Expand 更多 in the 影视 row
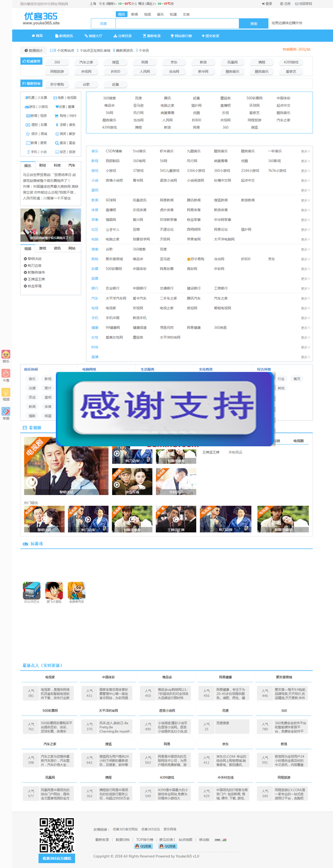 click(305, 161)
